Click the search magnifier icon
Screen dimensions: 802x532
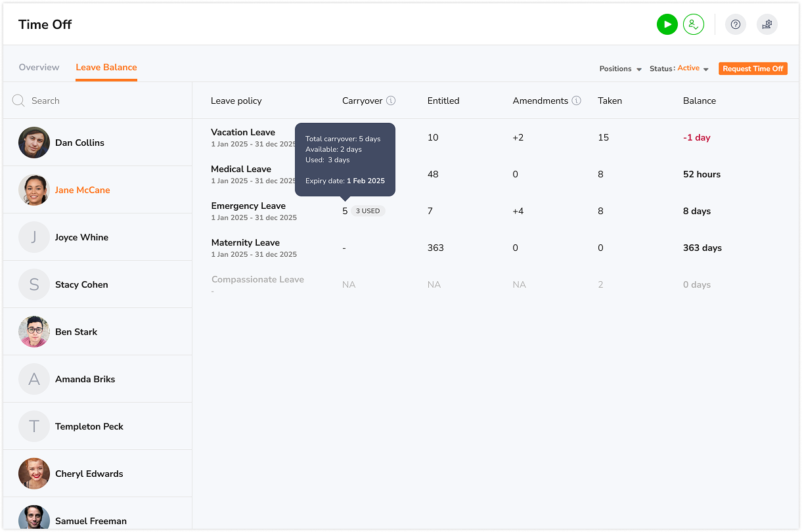click(x=18, y=100)
